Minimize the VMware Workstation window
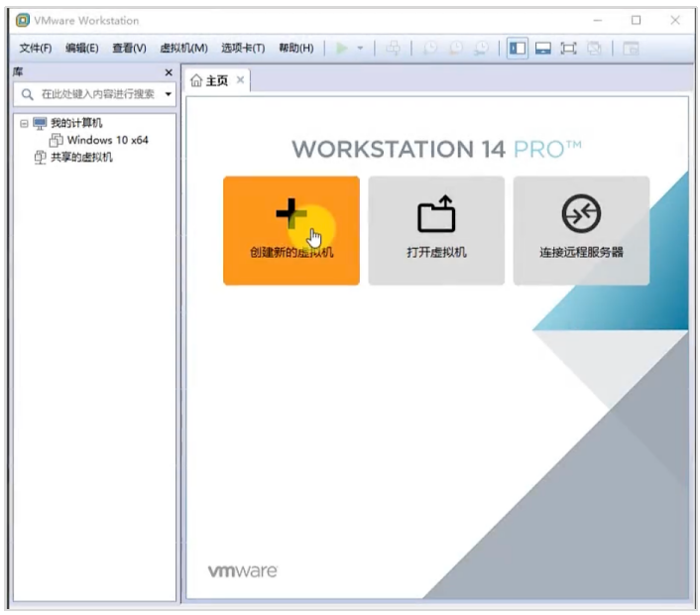 click(x=598, y=20)
